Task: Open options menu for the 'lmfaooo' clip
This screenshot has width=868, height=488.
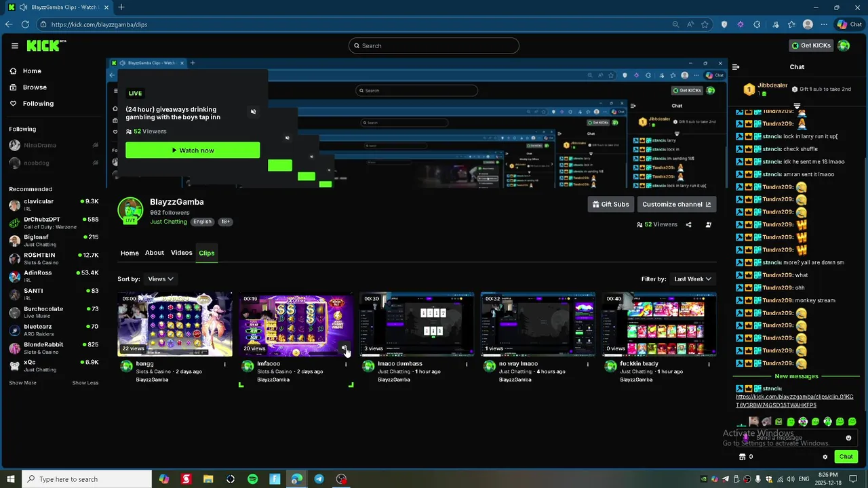Action: [346, 364]
